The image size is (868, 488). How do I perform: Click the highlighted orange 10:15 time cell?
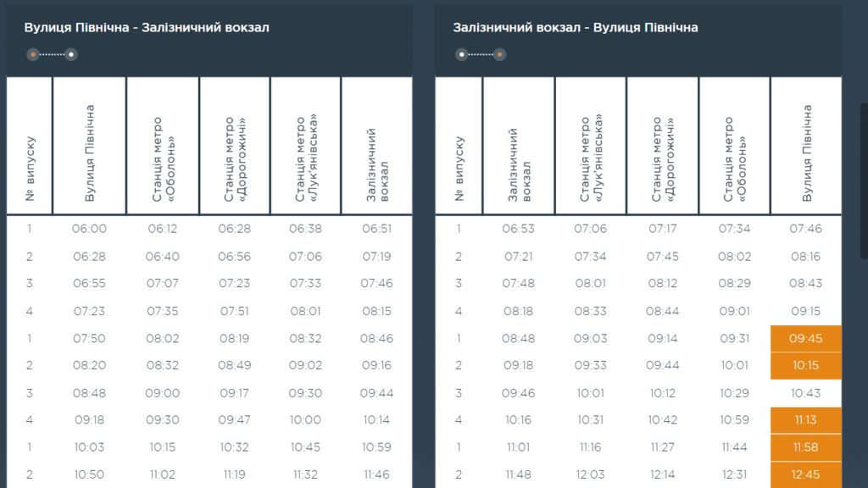coord(805,366)
